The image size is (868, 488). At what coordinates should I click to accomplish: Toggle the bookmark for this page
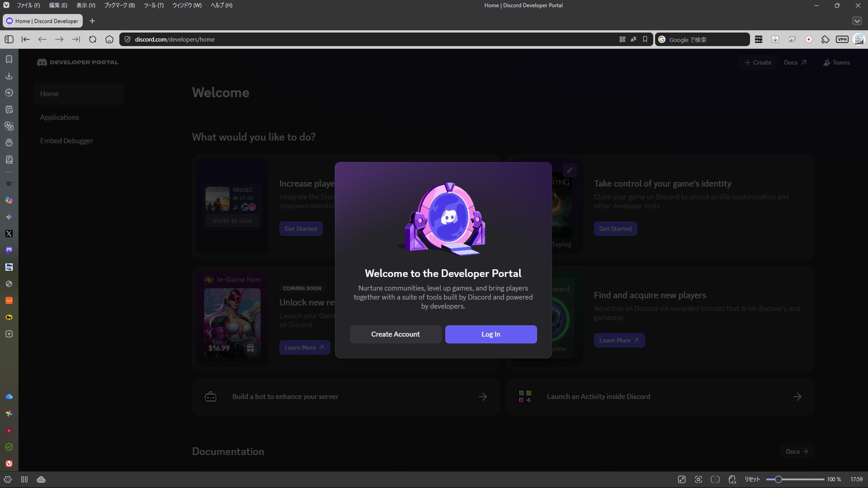[x=645, y=39]
